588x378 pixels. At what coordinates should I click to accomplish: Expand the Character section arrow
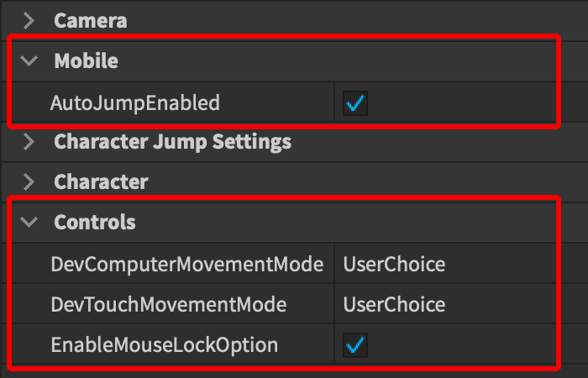29,181
